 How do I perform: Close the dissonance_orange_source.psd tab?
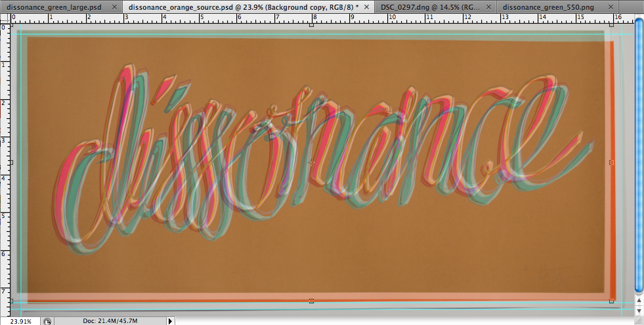[x=367, y=6]
